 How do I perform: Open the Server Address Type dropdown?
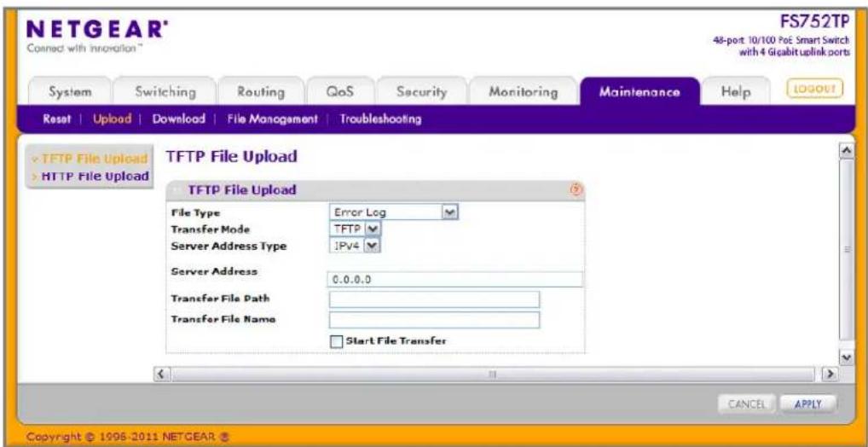pos(355,245)
